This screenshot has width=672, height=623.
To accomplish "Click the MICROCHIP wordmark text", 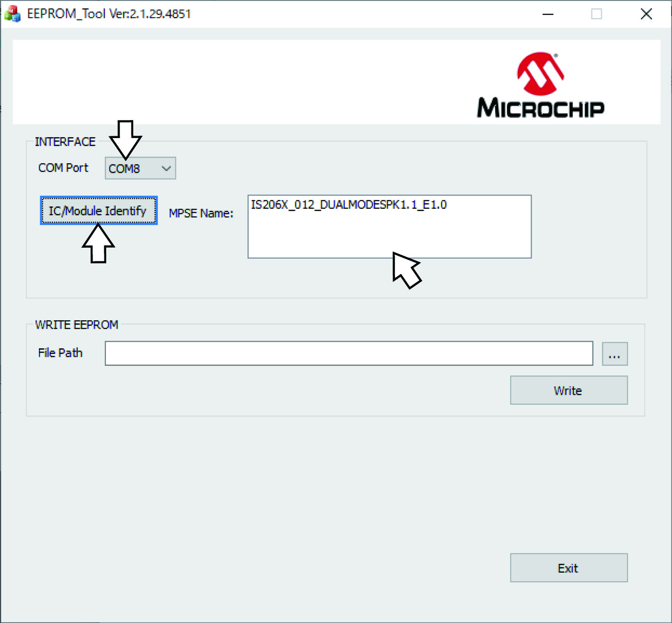I will (540, 108).
